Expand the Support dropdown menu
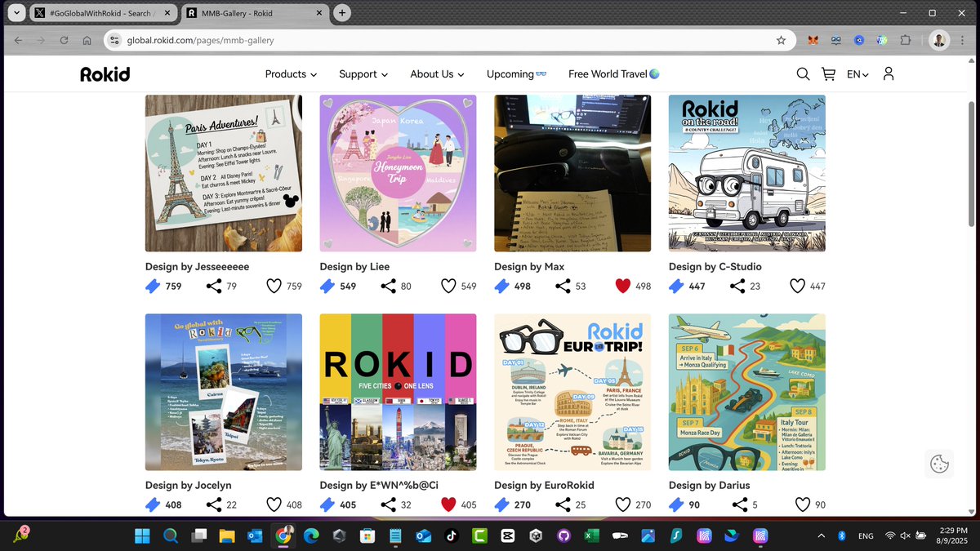 coord(363,74)
